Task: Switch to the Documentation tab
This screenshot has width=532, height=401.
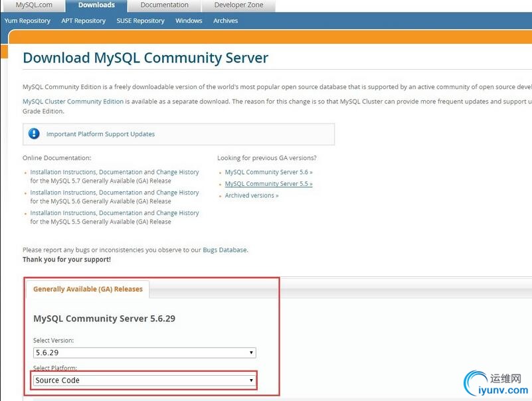Action: (164, 5)
